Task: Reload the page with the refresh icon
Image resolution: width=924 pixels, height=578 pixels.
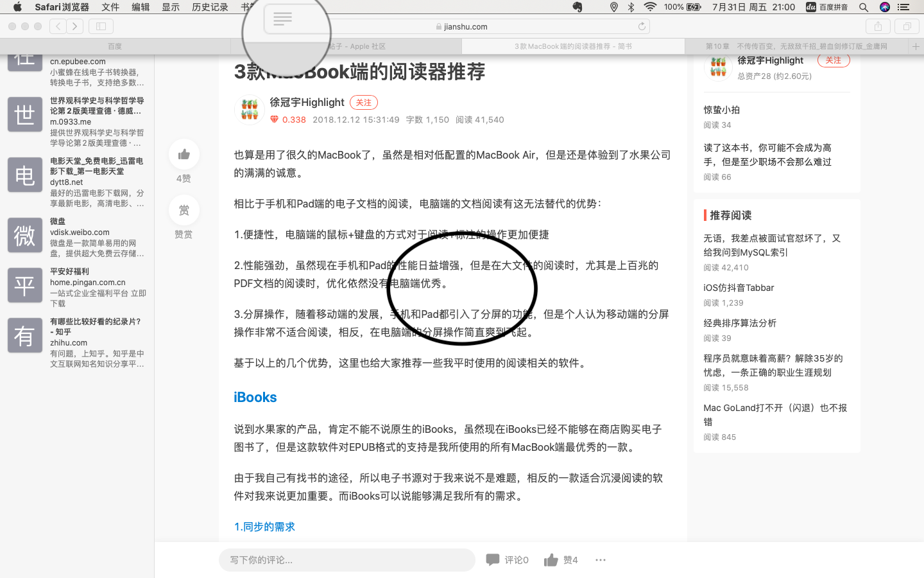Action: (642, 26)
